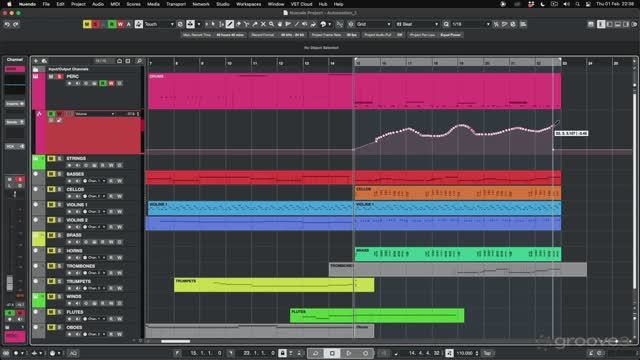
Task: Select the Split scissors tool
Action: [x=247, y=24]
